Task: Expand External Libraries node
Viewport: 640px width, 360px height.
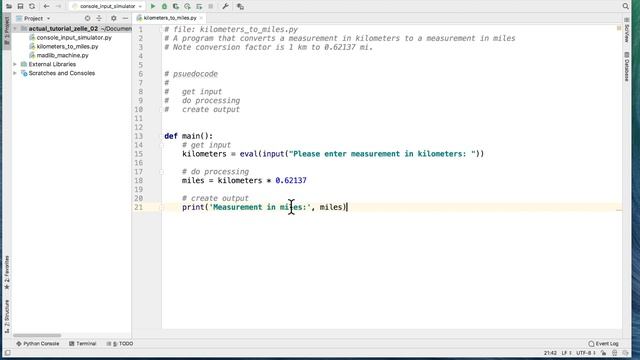Action: coord(15,64)
